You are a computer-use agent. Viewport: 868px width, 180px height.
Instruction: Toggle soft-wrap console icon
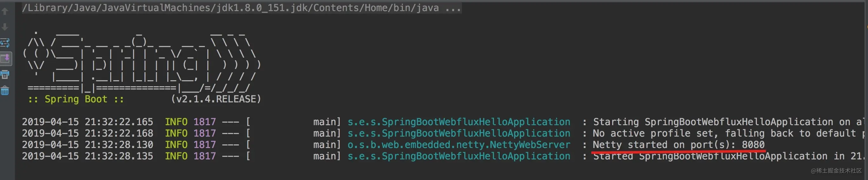pos(5,43)
